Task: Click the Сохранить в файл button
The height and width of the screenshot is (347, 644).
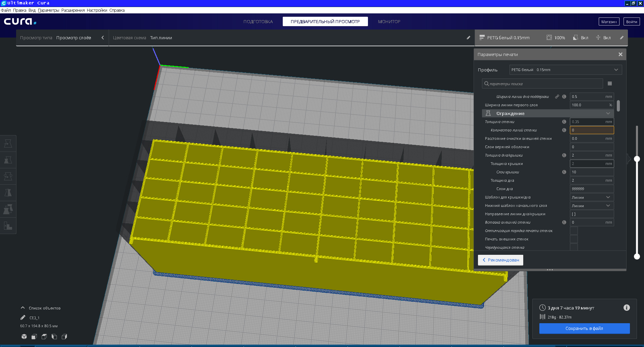Action: (x=584, y=329)
